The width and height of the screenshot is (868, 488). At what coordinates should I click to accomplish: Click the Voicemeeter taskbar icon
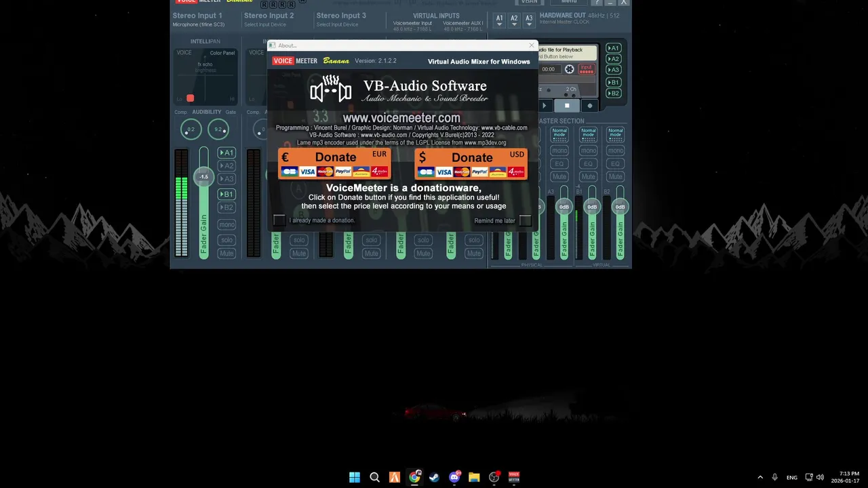[514, 477]
